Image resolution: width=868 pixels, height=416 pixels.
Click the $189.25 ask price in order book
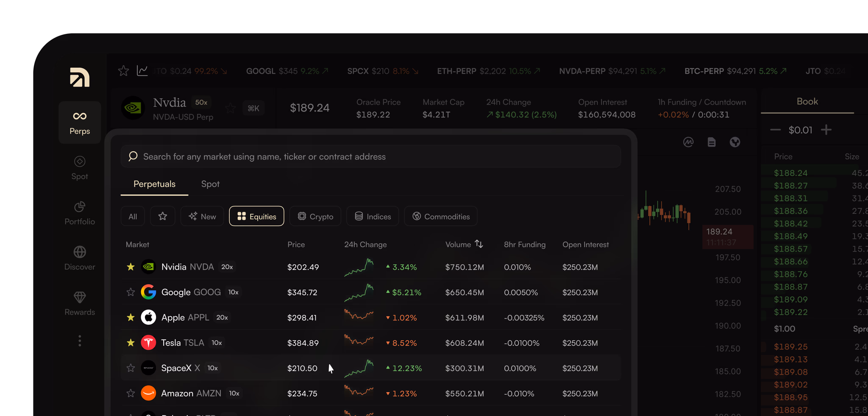coord(791,347)
